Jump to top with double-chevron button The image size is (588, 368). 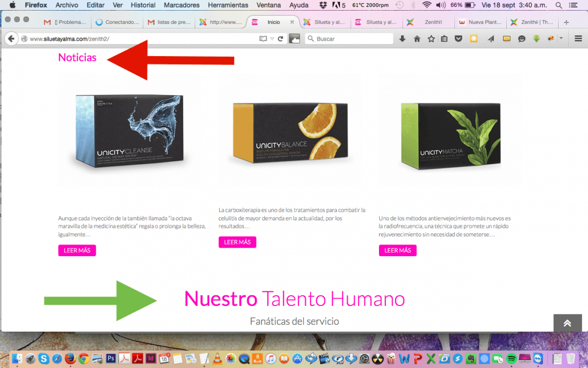point(567,323)
